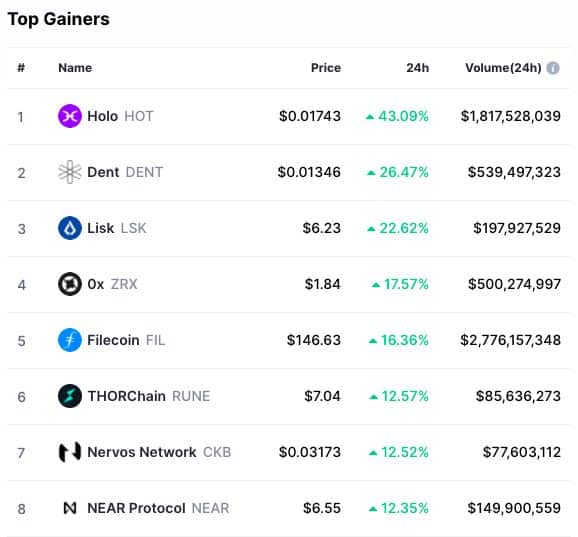Viewport: 578px width, 537px height.
Task: Click the Dent snowflake logo icon
Action: click(70, 172)
